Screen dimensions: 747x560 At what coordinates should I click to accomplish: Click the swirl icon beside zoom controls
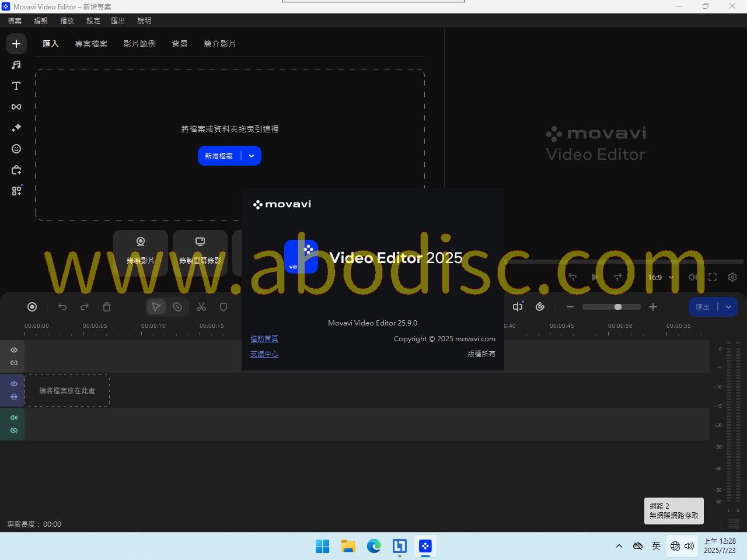point(540,307)
